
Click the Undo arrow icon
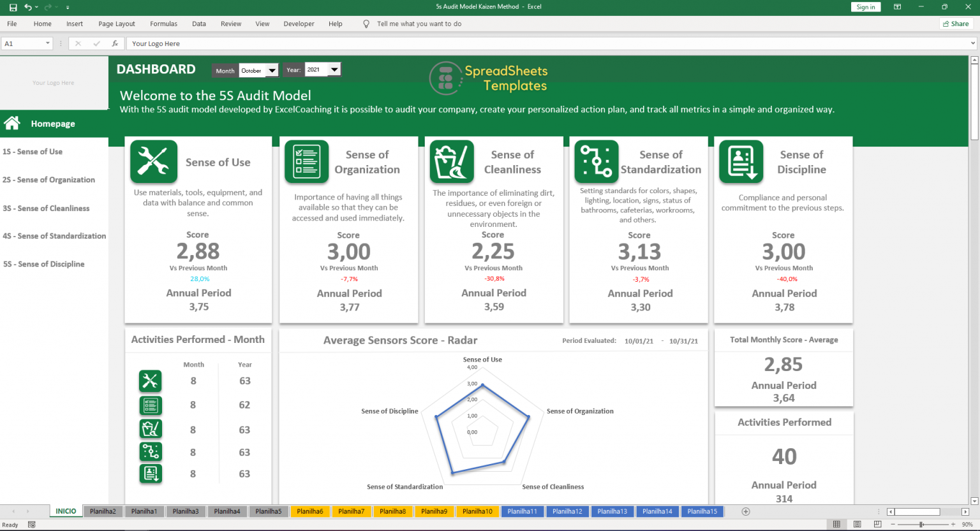(x=28, y=7)
